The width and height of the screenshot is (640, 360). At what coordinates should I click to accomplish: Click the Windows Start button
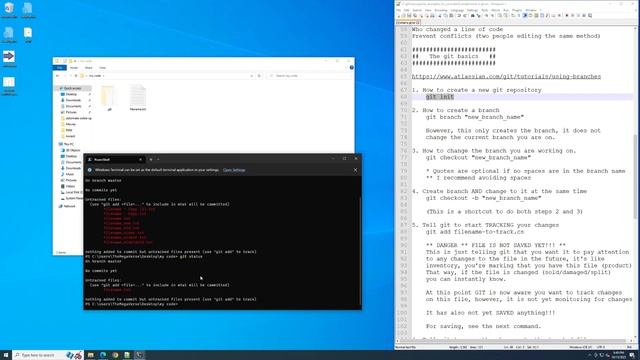point(6,355)
